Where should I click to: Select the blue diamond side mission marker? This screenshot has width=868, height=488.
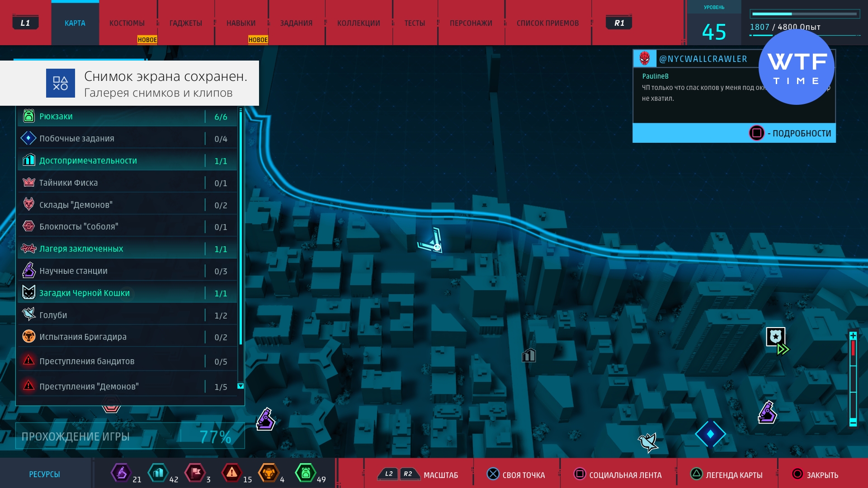(x=710, y=434)
